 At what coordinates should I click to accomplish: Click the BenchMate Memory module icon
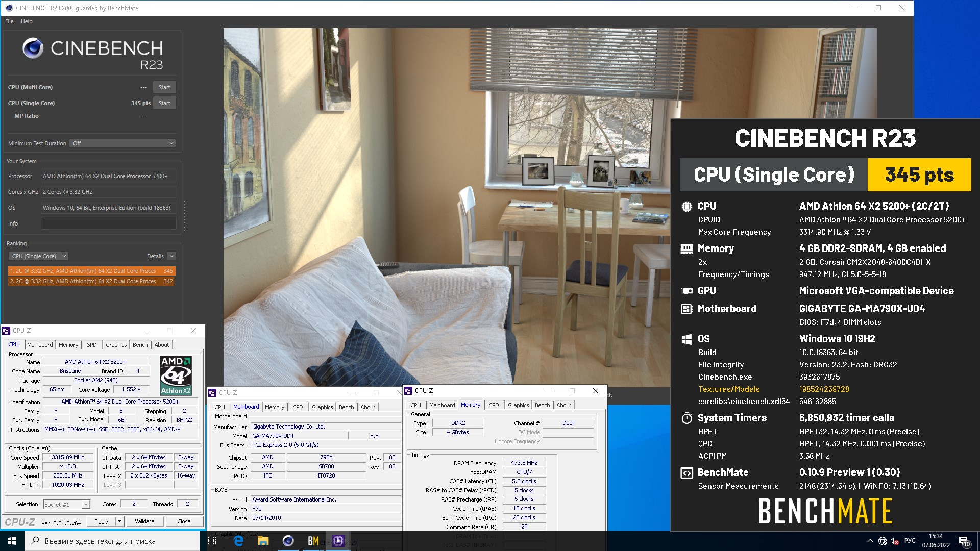click(x=687, y=248)
